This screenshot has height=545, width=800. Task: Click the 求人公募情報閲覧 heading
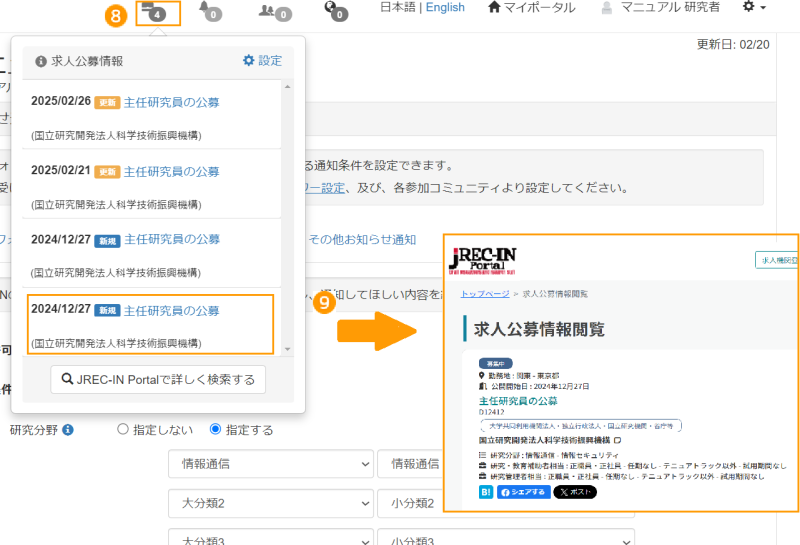pos(539,329)
